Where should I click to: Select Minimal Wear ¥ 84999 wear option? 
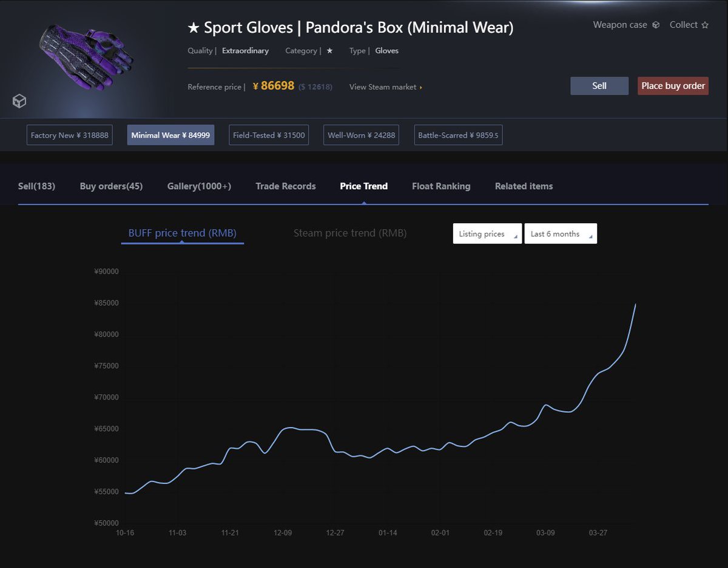coord(170,135)
